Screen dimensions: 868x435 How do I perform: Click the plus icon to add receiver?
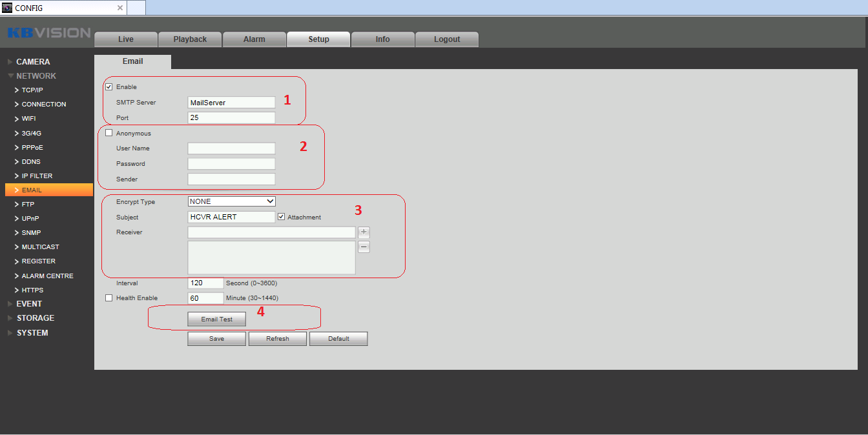[x=364, y=232]
